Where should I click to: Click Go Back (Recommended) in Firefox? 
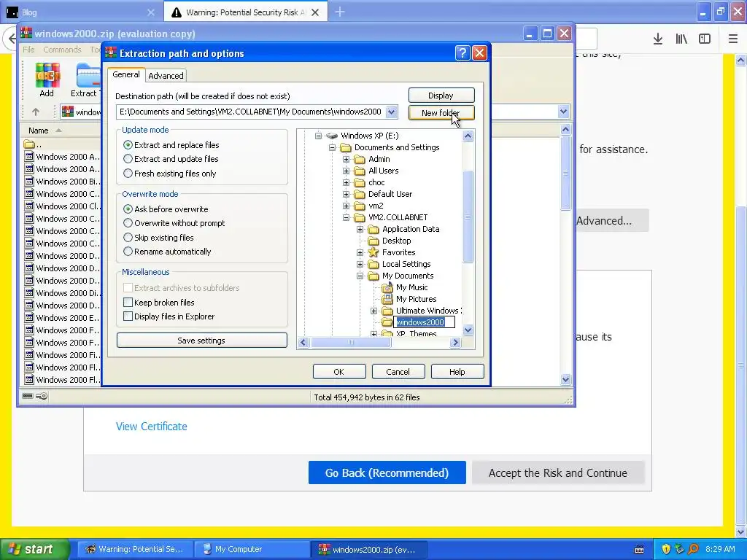387,472
